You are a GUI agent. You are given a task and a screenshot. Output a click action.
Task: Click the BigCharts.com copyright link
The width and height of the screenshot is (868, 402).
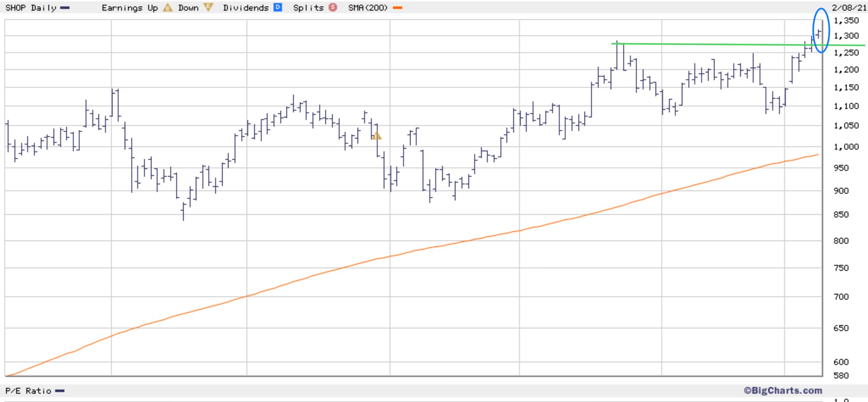pyautogui.click(x=783, y=390)
